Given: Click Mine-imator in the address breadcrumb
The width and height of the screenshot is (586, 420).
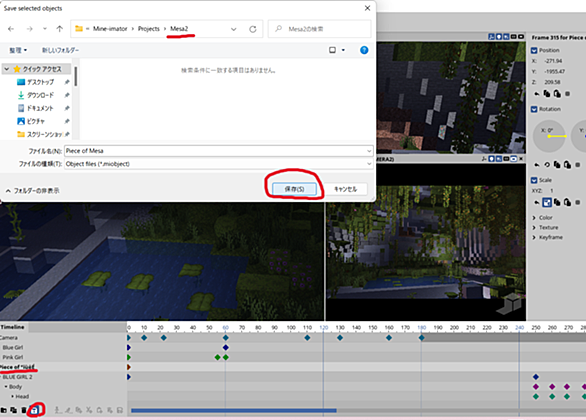Looking at the screenshot, I should click(110, 29).
